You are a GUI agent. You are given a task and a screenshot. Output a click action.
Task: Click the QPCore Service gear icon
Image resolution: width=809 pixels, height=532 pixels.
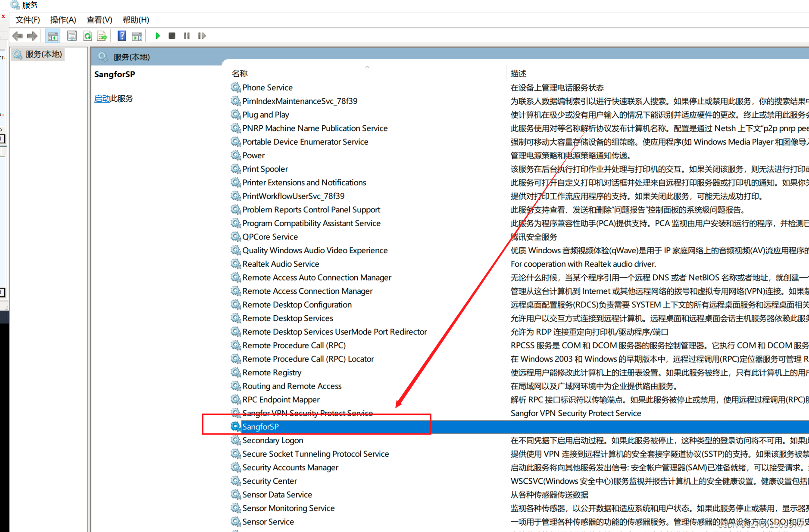[x=236, y=237]
